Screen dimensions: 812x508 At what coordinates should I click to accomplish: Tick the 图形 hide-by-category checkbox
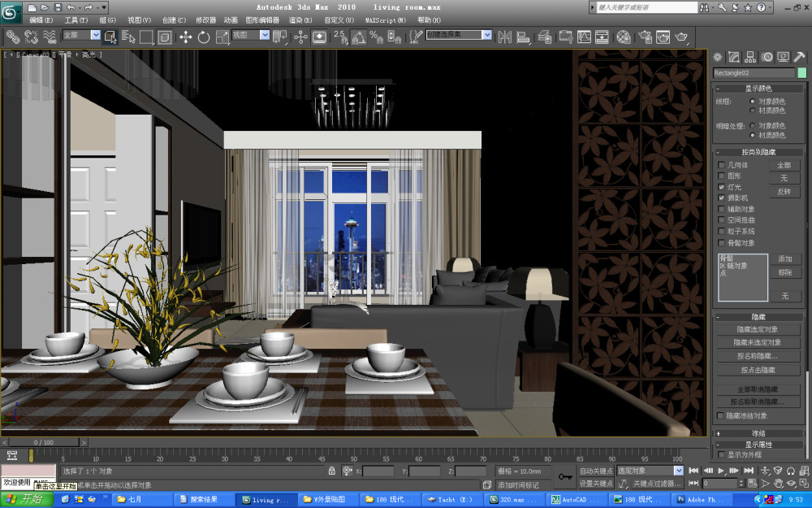(721, 176)
